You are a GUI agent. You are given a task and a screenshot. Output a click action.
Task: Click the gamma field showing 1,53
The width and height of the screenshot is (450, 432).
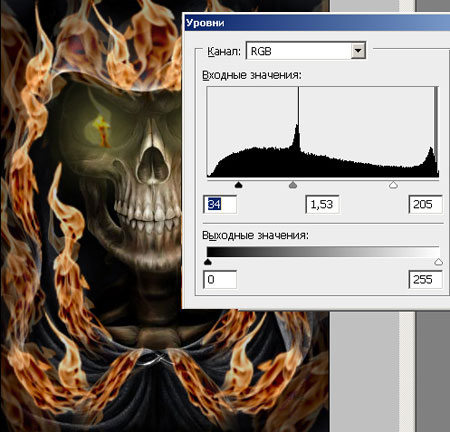[x=322, y=204]
